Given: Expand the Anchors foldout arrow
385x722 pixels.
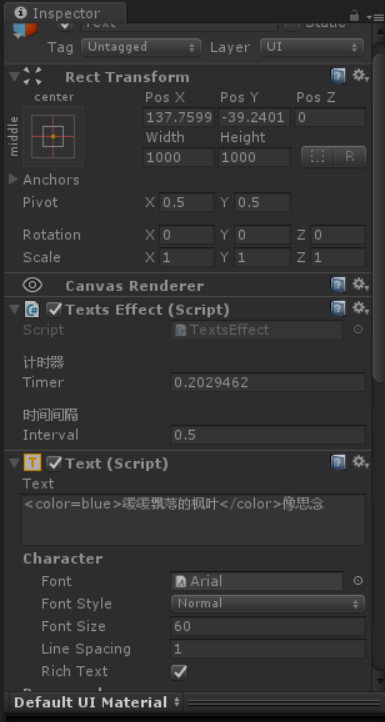Looking at the screenshot, I should click(x=14, y=179).
